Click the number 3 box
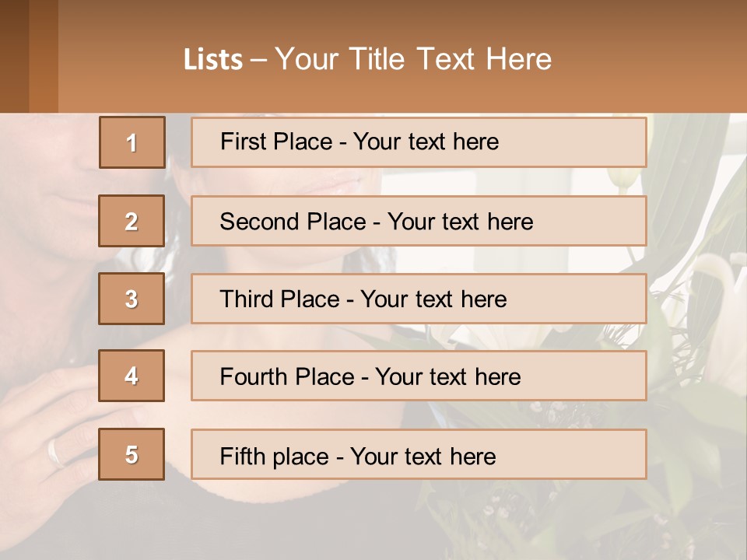Screen dimensions: 747x560 (132, 299)
